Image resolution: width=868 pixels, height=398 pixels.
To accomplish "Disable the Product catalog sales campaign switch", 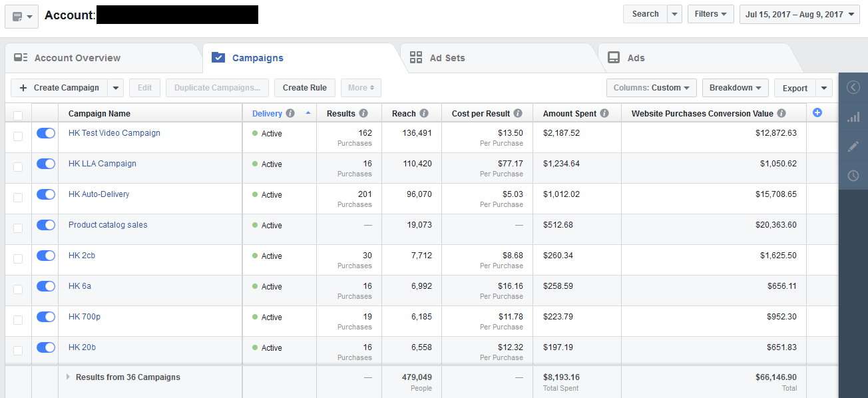I will coord(46,225).
